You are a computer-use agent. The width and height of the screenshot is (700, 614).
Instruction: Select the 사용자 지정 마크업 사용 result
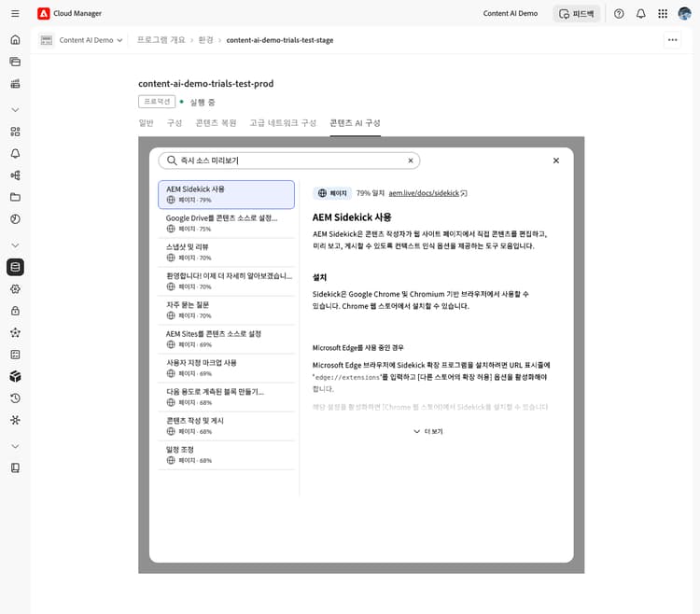point(226,369)
